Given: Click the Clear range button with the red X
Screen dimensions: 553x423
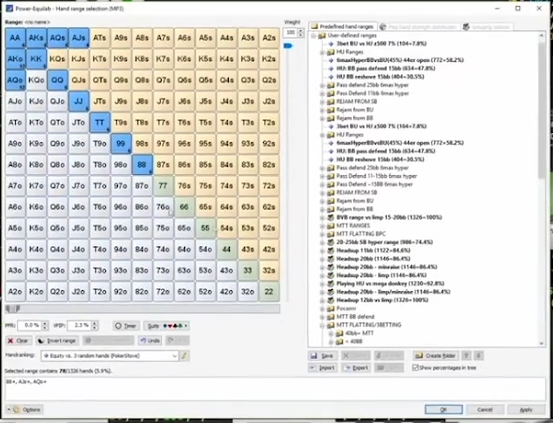Looking at the screenshot, I should (19, 340).
